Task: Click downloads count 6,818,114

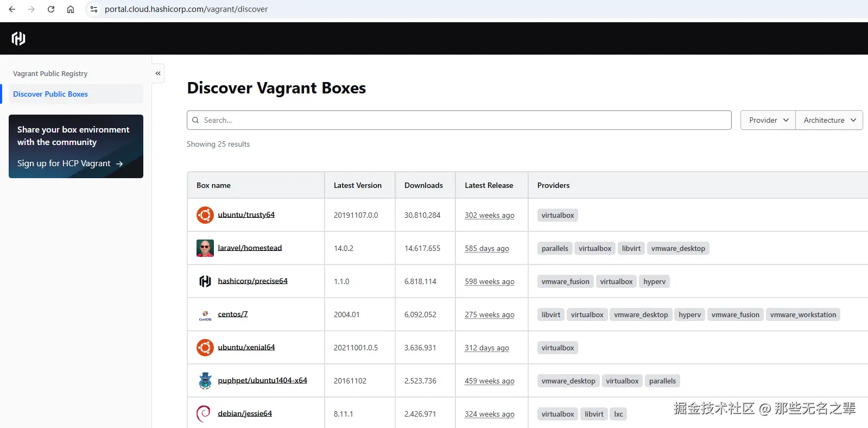Action: click(x=420, y=281)
